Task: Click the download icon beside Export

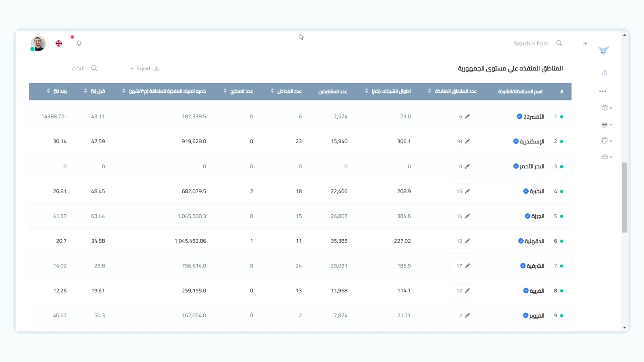Action: [x=157, y=68]
